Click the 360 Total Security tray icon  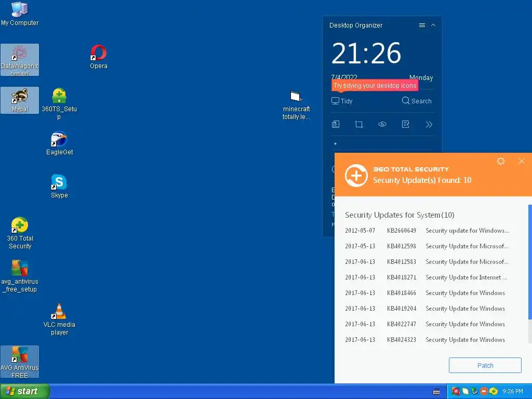coord(494,392)
